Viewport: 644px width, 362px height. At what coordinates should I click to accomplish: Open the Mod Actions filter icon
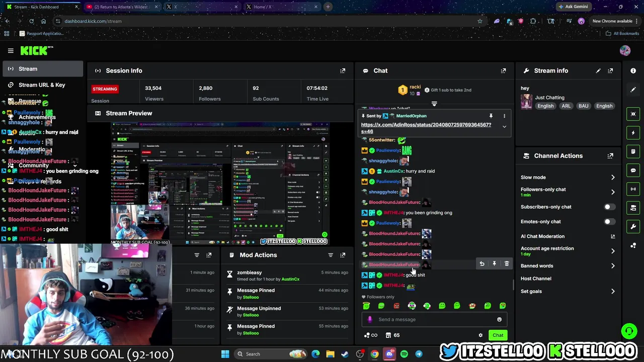coord(331,255)
